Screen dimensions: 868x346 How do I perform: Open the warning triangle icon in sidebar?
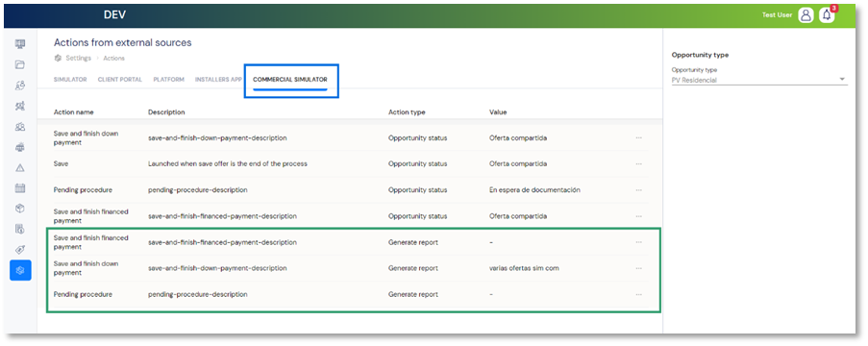[x=20, y=168]
